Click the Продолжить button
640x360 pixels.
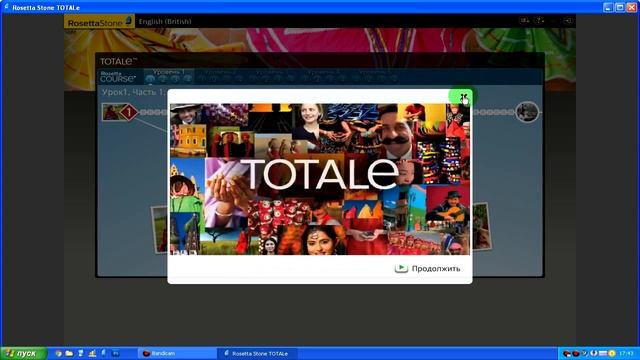point(427,269)
